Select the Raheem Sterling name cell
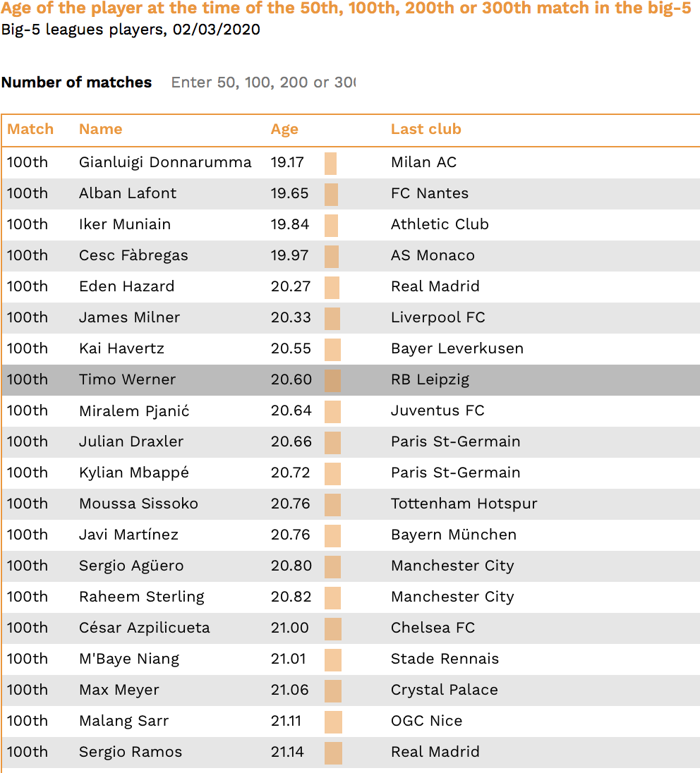Viewport: 700px width, 773px height. pos(142,597)
